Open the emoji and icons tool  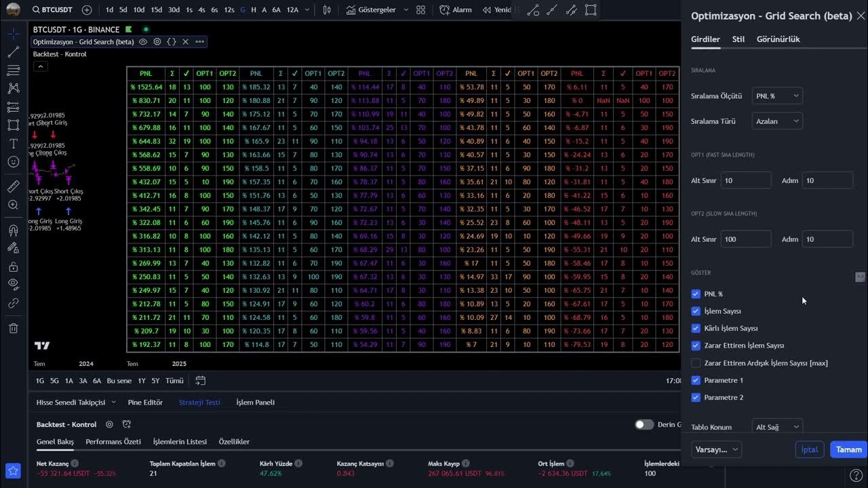click(x=13, y=162)
